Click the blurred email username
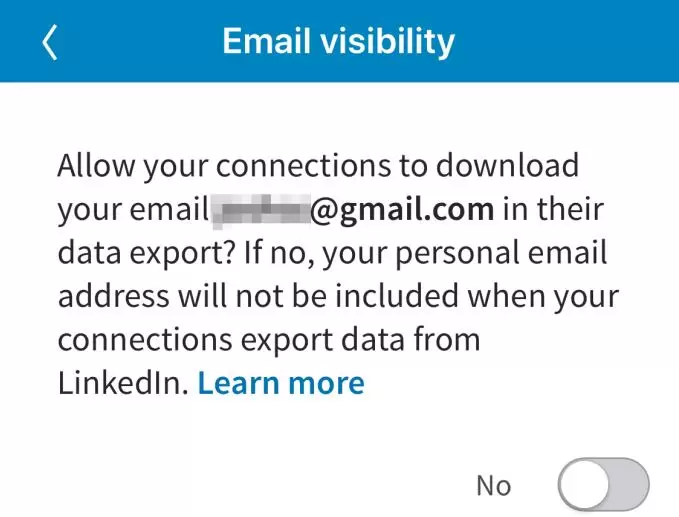 pyautogui.click(x=257, y=209)
